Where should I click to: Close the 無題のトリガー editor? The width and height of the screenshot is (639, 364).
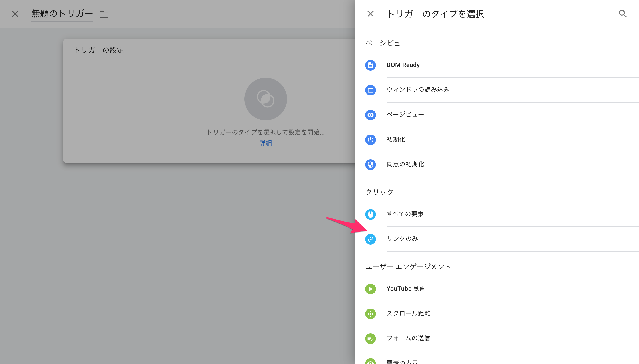point(15,14)
